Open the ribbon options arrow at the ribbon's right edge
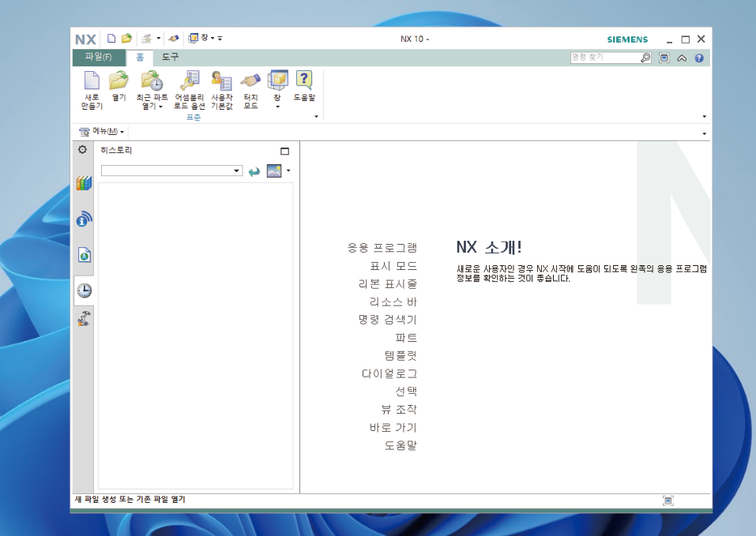Image resolution: width=756 pixels, height=536 pixels. click(705, 117)
